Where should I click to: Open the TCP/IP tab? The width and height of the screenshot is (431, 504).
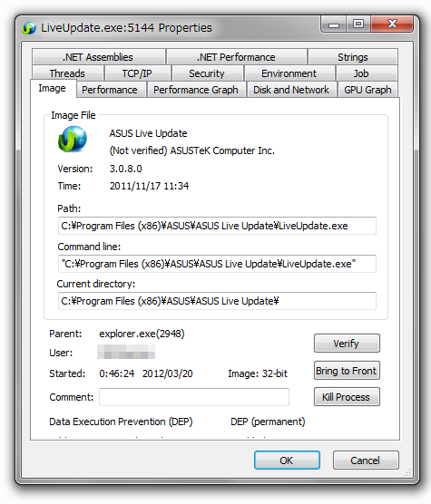(x=137, y=73)
